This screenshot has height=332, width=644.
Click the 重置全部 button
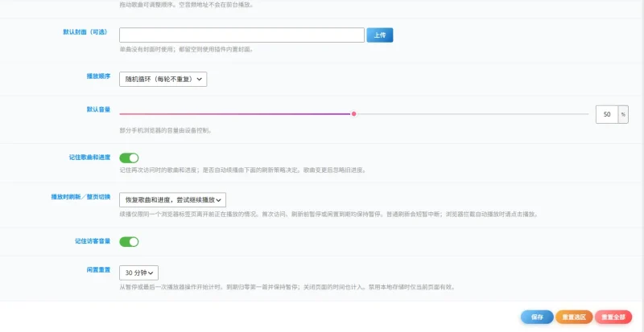coord(613,317)
